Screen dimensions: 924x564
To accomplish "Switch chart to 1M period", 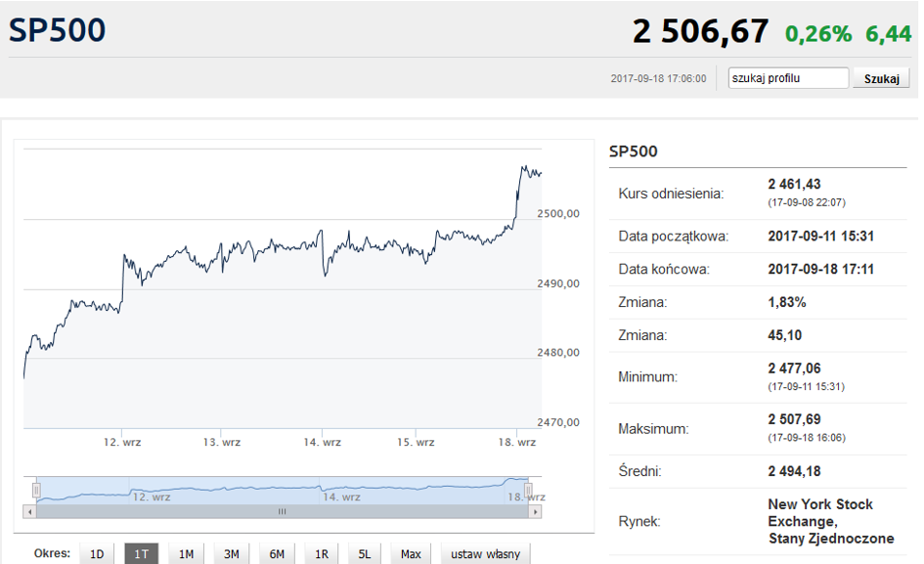I will pyautogui.click(x=186, y=554).
